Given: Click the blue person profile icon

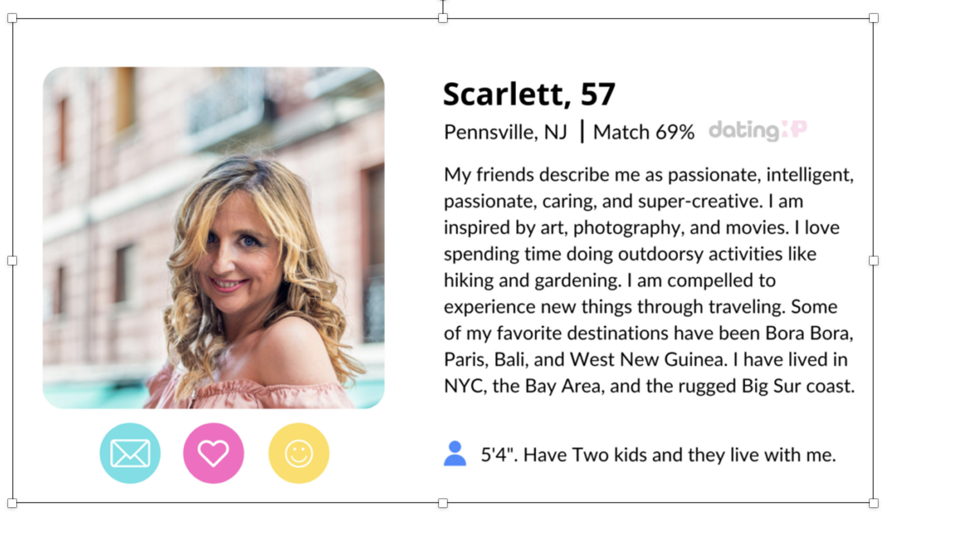Looking at the screenshot, I should pos(456,454).
